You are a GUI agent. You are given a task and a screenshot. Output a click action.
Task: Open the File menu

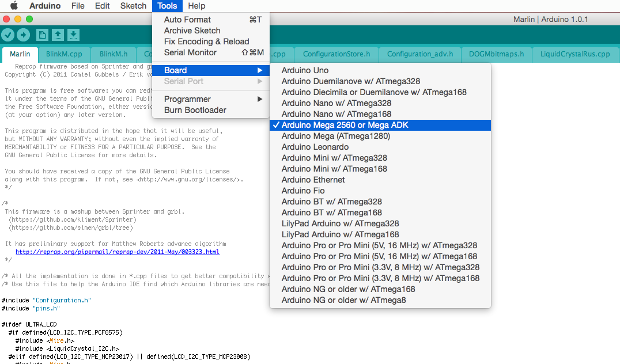click(x=78, y=6)
